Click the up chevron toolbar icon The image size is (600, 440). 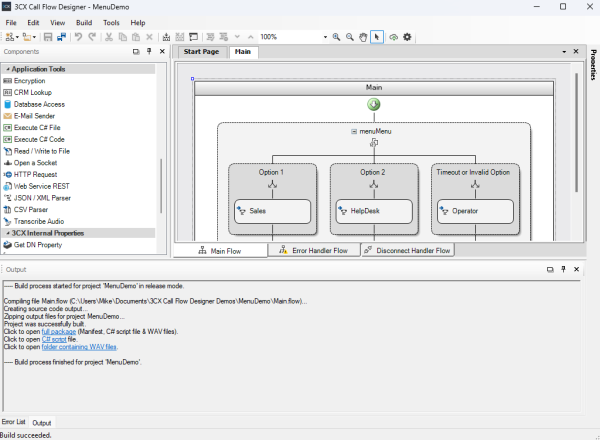tap(251, 37)
